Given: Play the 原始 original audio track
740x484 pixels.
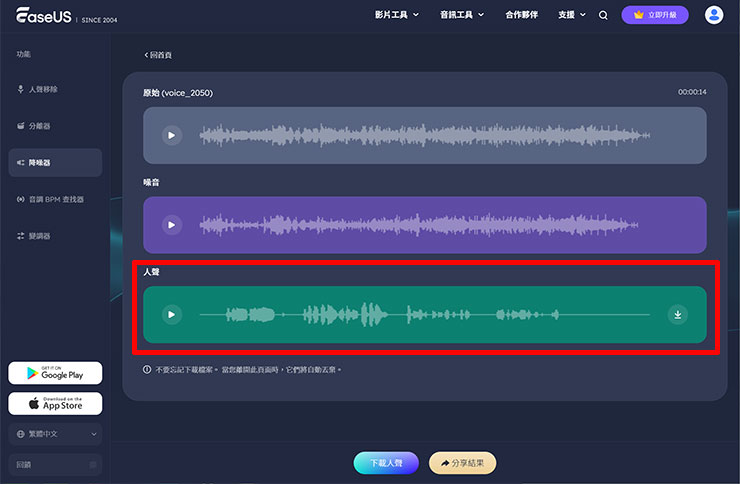Looking at the screenshot, I should 172,135.
